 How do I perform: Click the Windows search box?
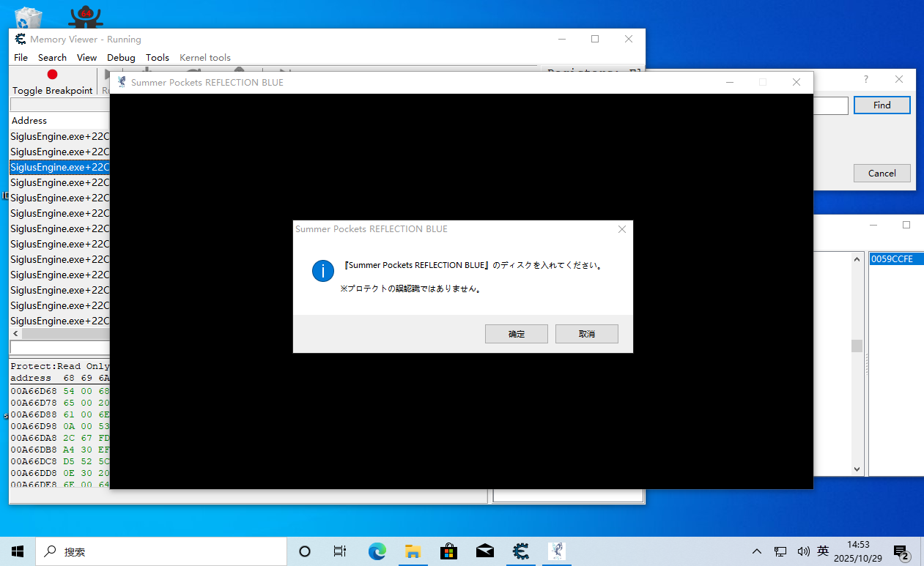[x=161, y=551]
